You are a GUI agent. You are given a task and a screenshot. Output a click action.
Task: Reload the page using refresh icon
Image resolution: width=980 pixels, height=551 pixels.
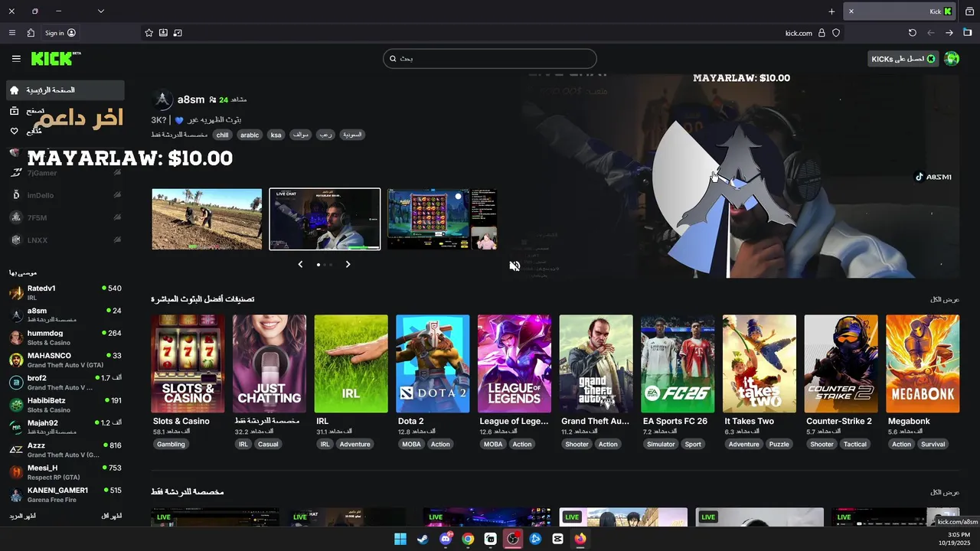coord(912,33)
